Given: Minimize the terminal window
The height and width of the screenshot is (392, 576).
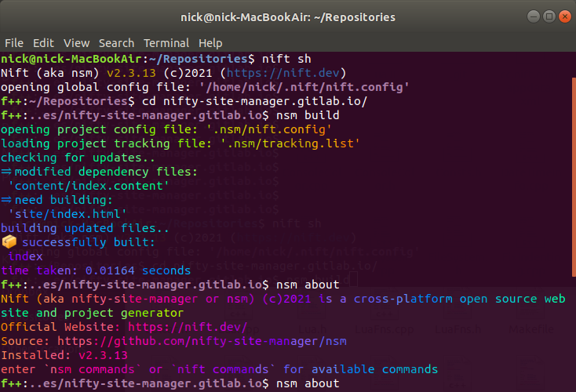Looking at the screenshot, I should click(x=534, y=16).
